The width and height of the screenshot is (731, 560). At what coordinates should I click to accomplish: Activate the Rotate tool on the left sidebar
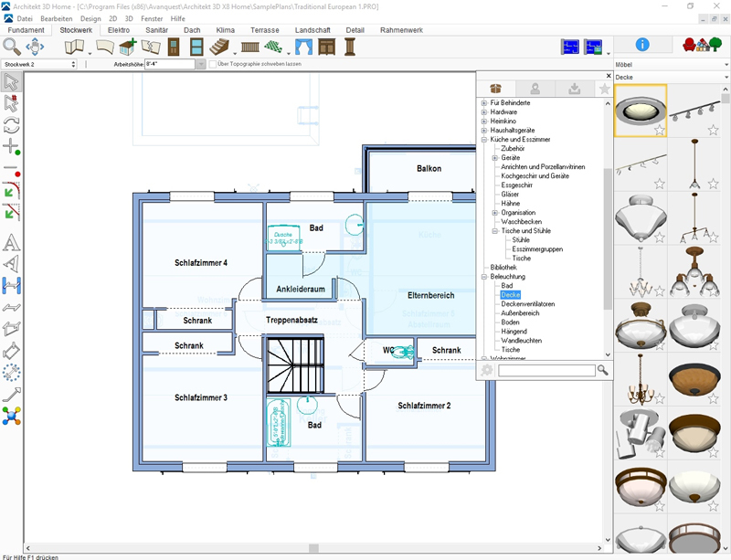(13, 123)
